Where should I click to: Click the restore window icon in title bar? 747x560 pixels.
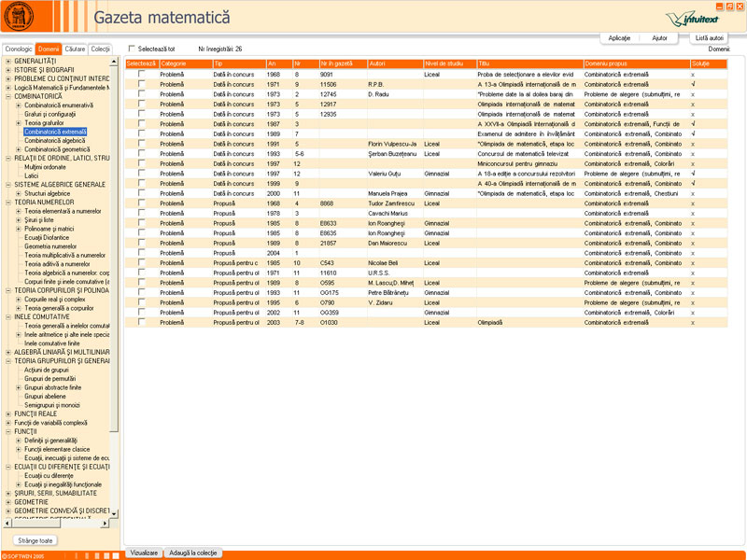coord(730,7)
